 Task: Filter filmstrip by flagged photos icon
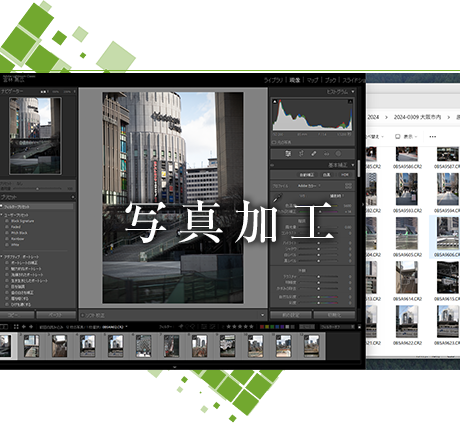(x=181, y=327)
